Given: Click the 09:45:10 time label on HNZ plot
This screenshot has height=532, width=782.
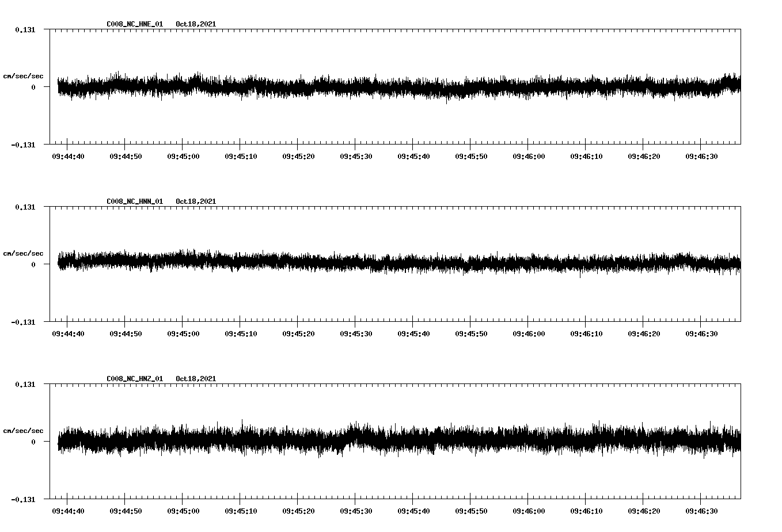Looking at the screenshot, I should [x=241, y=511].
